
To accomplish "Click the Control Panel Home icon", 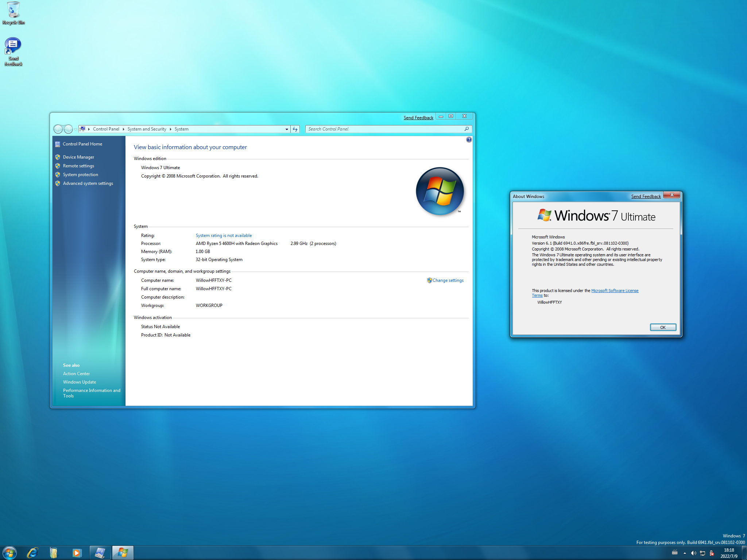I will pyautogui.click(x=58, y=144).
